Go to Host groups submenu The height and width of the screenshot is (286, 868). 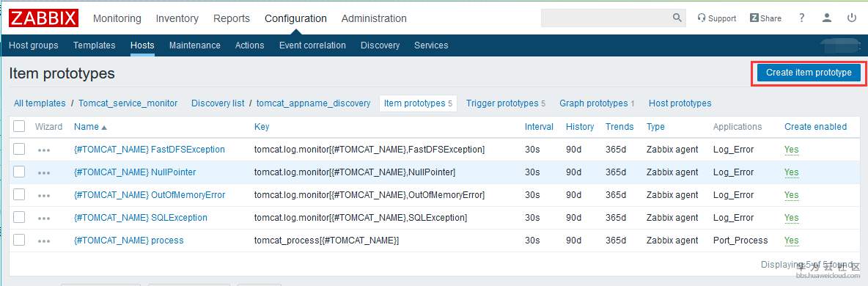pos(33,45)
